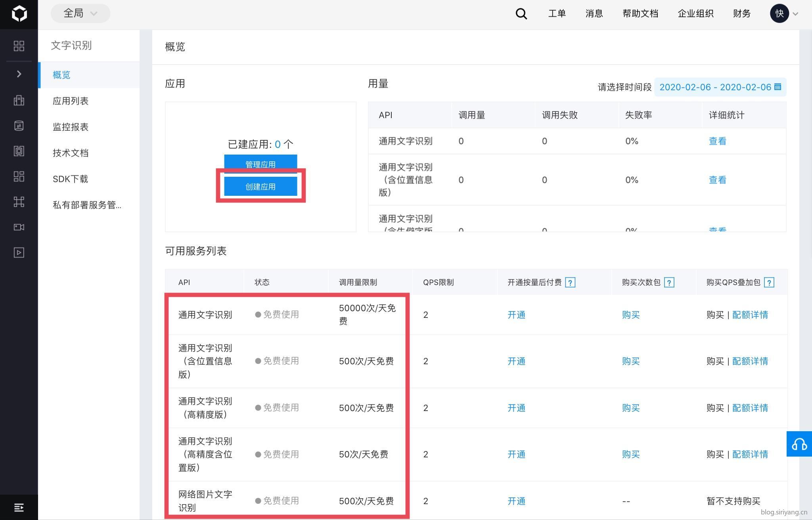Open 帮助文档 in the top navigation
The height and width of the screenshot is (520, 812).
640,14
